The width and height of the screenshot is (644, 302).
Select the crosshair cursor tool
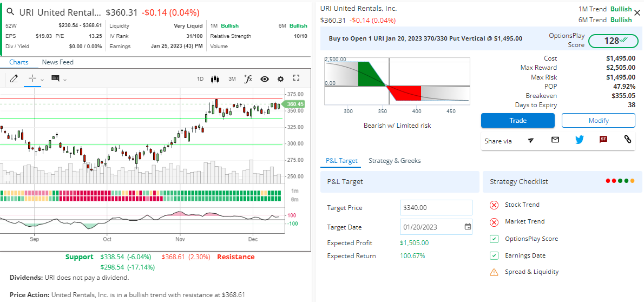32,78
